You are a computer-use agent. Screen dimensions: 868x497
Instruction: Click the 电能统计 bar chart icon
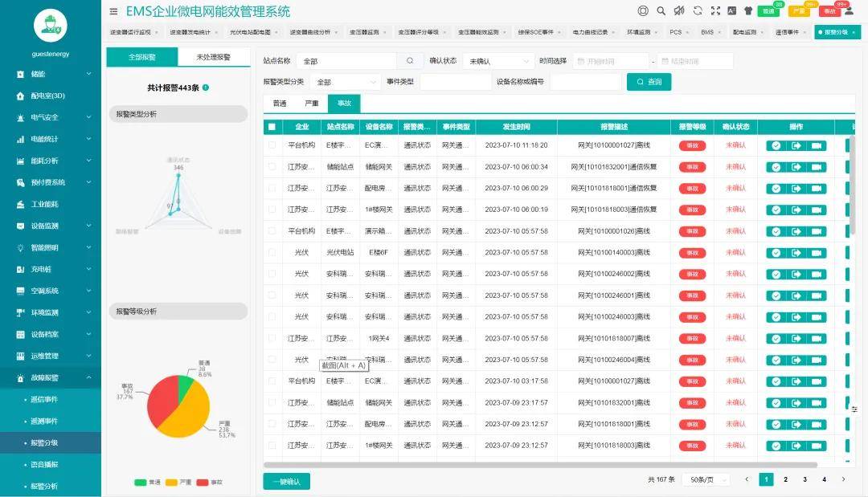point(20,140)
